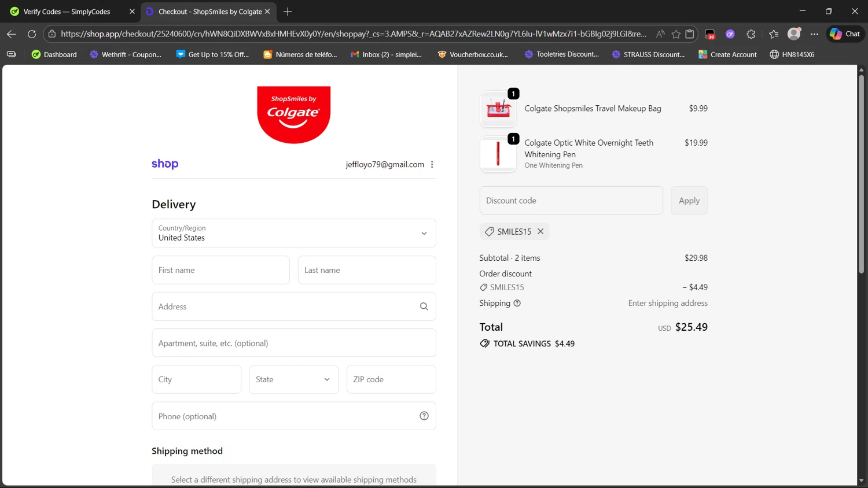Screen dimensions: 868x488
Task: Open Get Up to 15% Off bookmark
Action: click(212, 54)
